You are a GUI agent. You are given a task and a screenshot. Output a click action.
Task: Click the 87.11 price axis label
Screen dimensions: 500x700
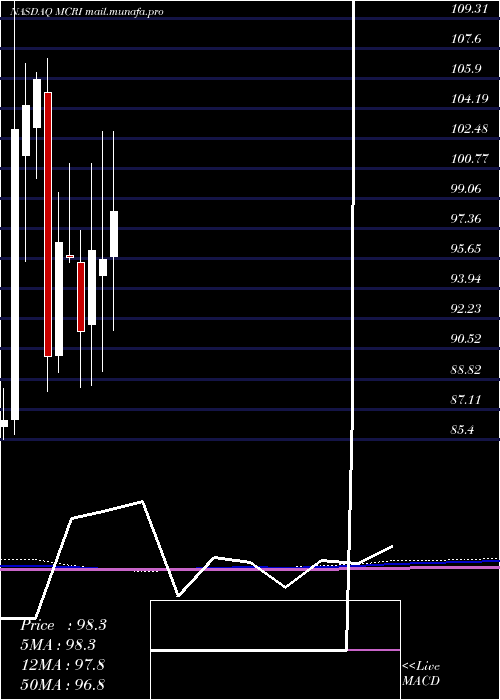pos(466,400)
